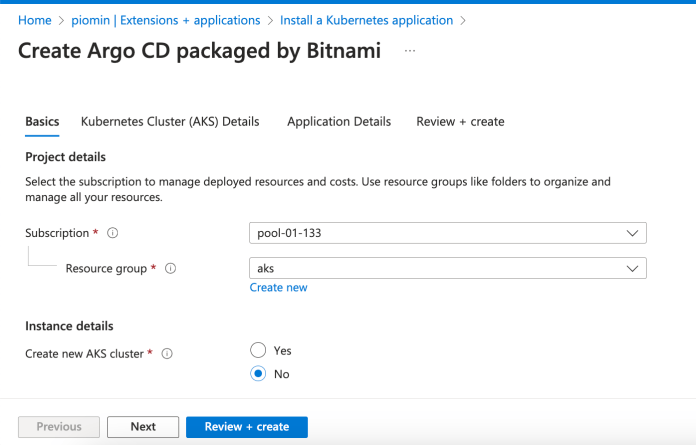Open info tooltip next to Create new AKS cluster
Screen dimensions: 696x445
[167, 354]
